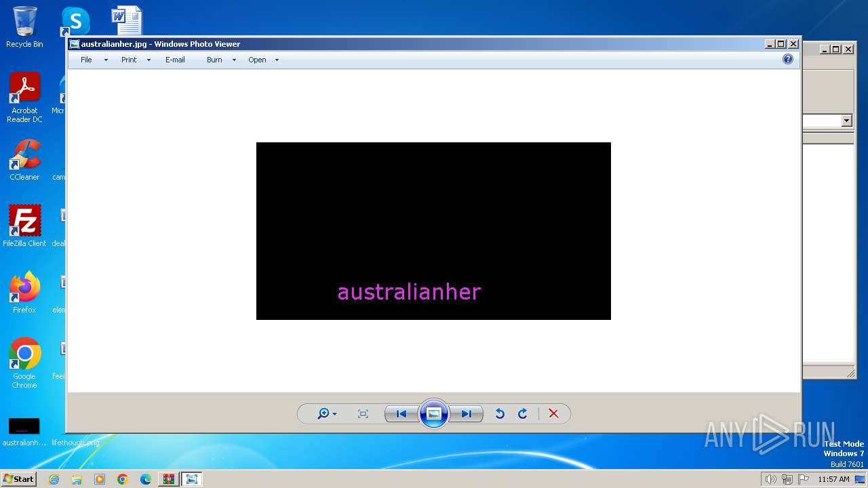Select the australianher file on desktop
Image resolution: width=868 pixels, height=488 pixels.
pos(24,432)
